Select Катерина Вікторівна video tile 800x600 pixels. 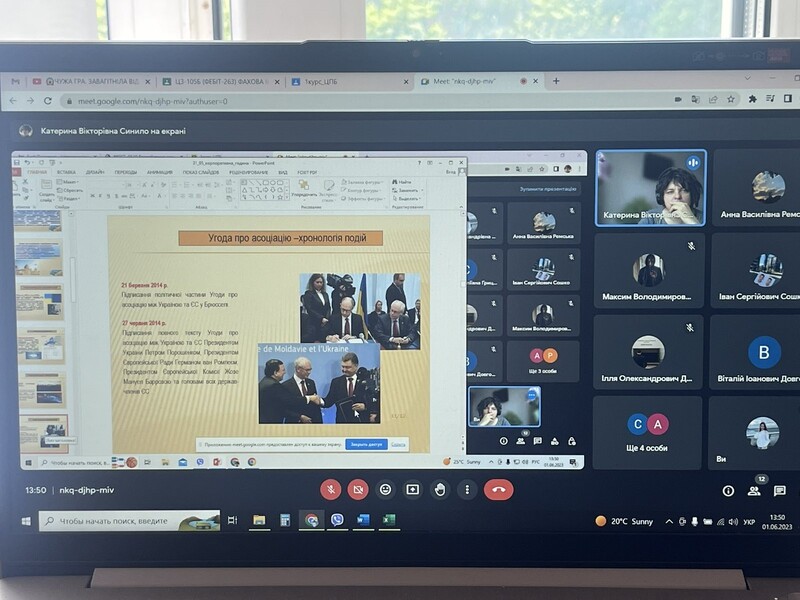pos(650,187)
